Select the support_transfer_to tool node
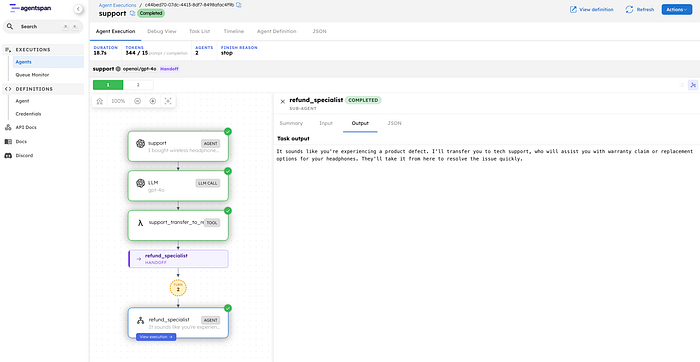Viewport: 700px width, 362px height. click(x=178, y=225)
